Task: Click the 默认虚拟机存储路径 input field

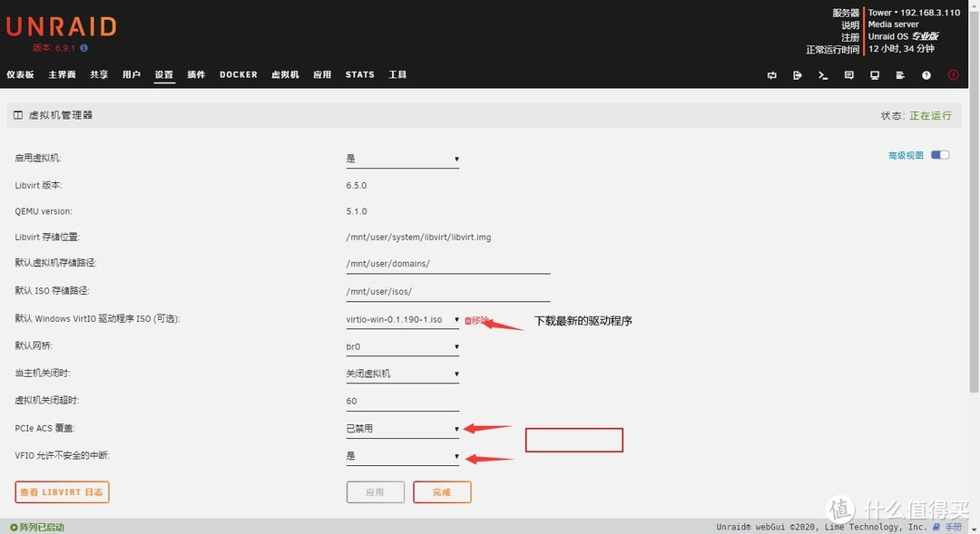Action: tap(448, 264)
